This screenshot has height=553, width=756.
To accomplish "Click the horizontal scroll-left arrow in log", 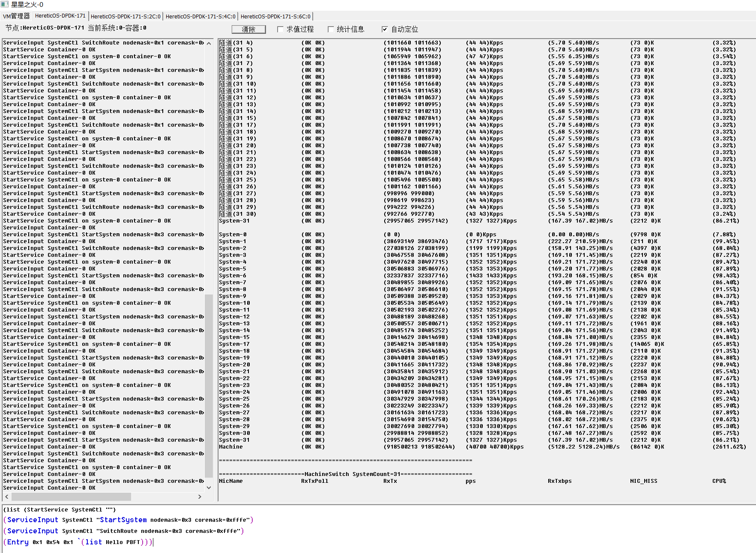I will 7,497.
